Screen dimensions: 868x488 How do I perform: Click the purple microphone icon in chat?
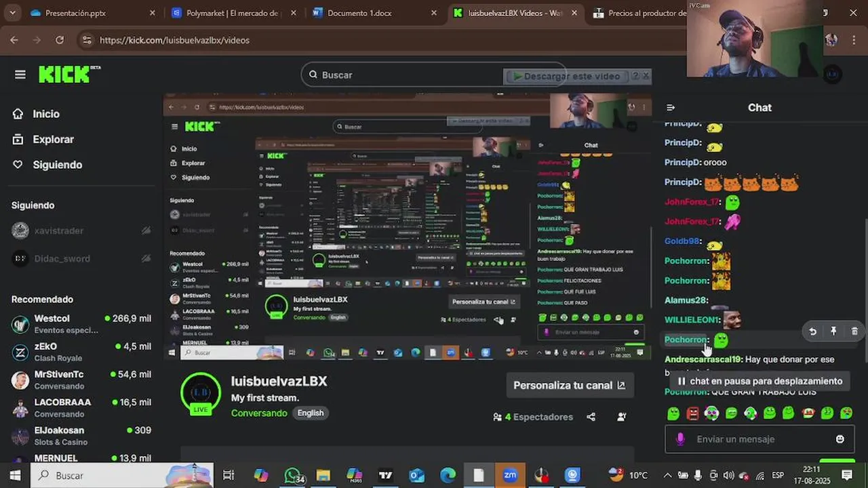point(681,439)
